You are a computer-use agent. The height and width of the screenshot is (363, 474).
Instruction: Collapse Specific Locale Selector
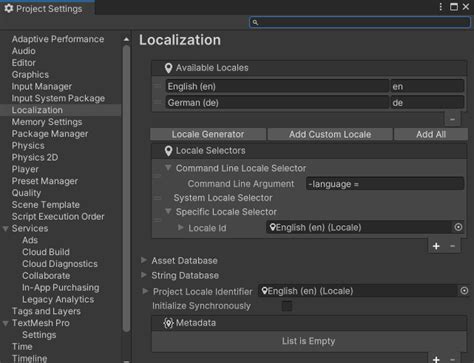tap(168, 211)
